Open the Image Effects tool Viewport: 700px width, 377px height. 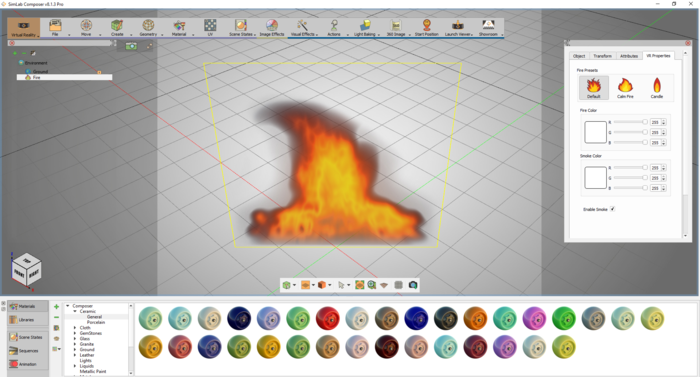(x=272, y=28)
